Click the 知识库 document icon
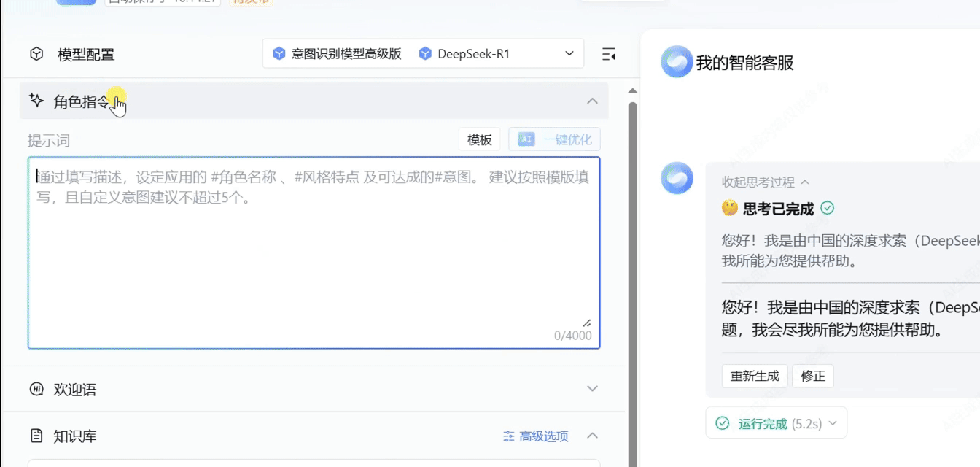 pos(36,436)
